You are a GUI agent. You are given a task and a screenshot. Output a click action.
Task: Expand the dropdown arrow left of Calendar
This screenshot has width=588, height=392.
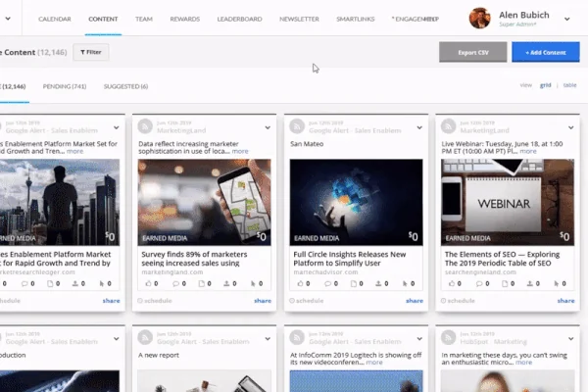click(8, 19)
